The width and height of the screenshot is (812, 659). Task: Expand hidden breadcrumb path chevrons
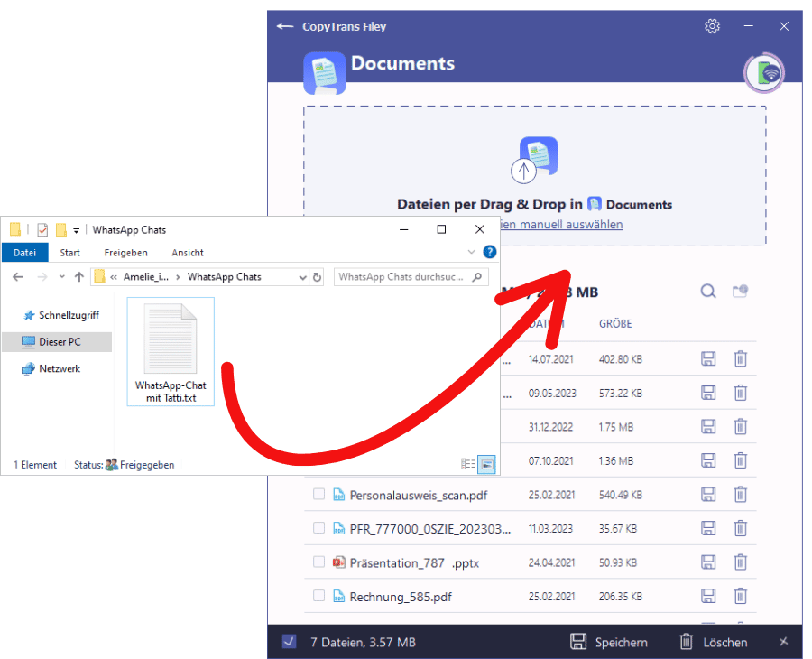click(114, 278)
